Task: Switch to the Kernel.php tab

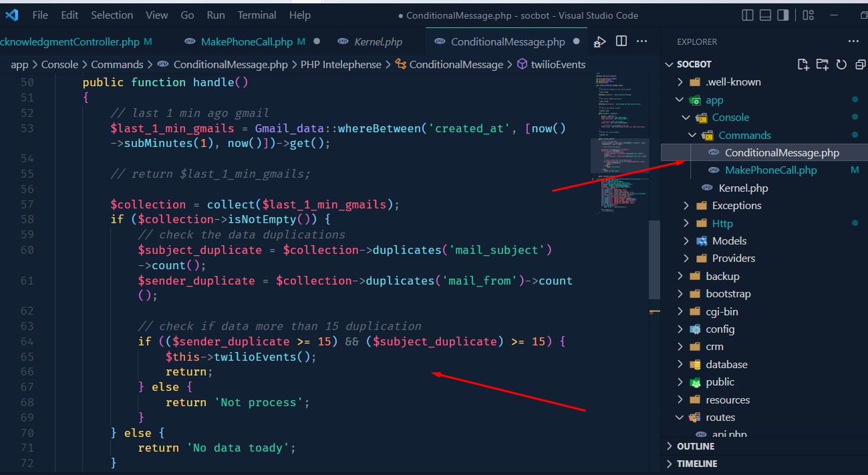Action: [378, 41]
